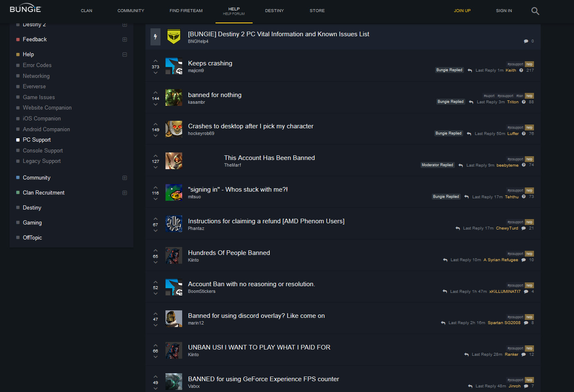Open the Gaming forum category
Image resolution: width=574 pixels, height=392 pixels.
32,223
